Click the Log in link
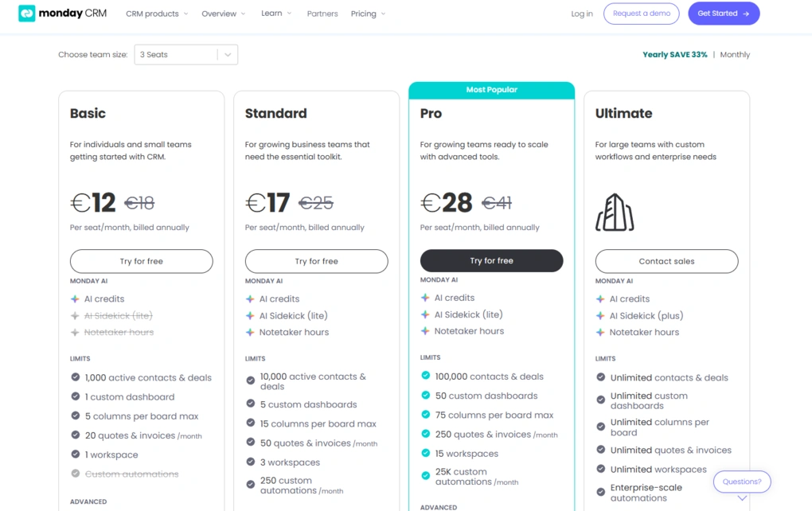Screen dimensions: 812x511 pos(582,14)
